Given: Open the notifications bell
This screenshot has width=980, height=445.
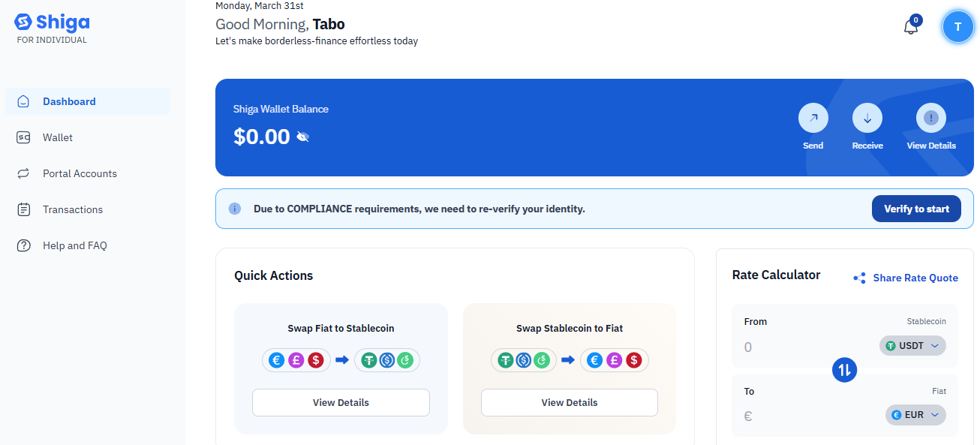Looking at the screenshot, I should click(911, 27).
